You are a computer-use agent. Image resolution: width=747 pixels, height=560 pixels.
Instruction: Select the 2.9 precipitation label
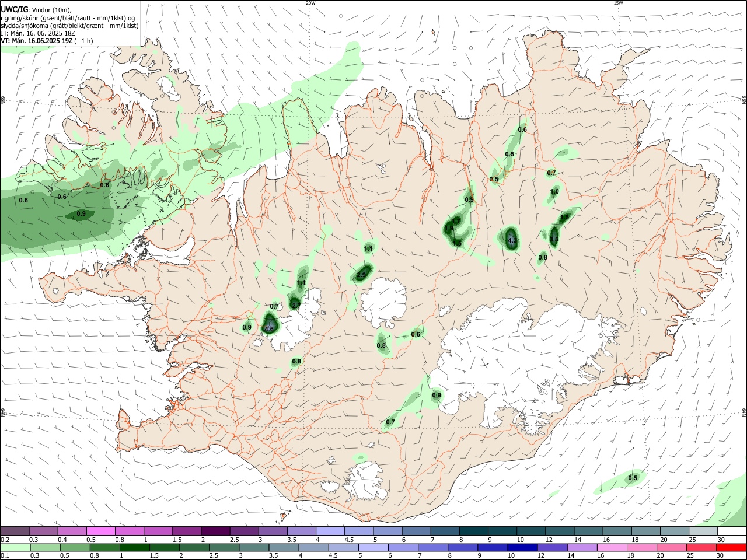[361, 275]
